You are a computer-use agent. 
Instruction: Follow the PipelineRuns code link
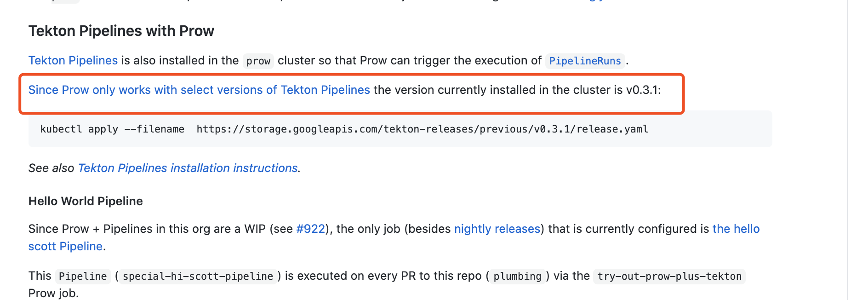pyautogui.click(x=585, y=61)
